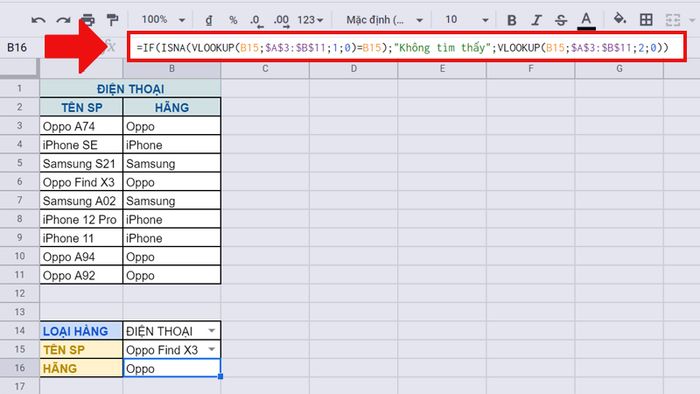The height and width of the screenshot is (394, 700).
Task: Open the font size 10 dropdown
Action: (x=467, y=20)
